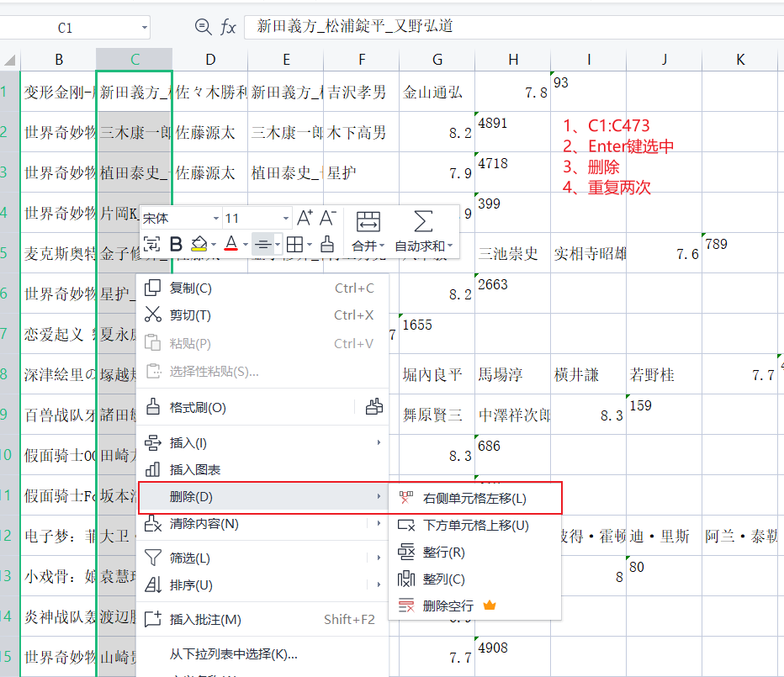
Task: Select 复制(C) from context menu
Action: point(262,288)
